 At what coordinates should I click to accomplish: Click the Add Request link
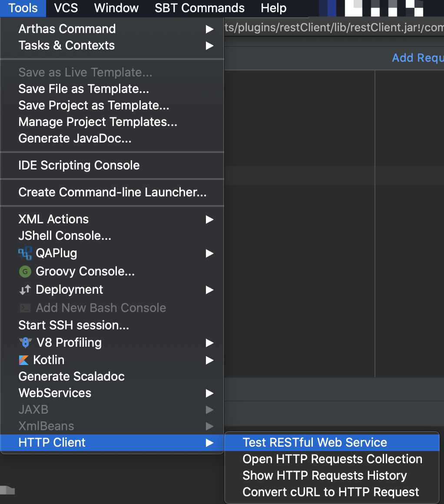418,58
